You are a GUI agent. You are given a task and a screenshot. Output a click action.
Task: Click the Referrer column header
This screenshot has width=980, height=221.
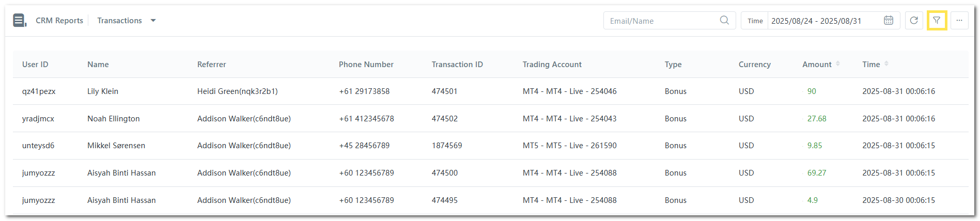pyautogui.click(x=212, y=65)
